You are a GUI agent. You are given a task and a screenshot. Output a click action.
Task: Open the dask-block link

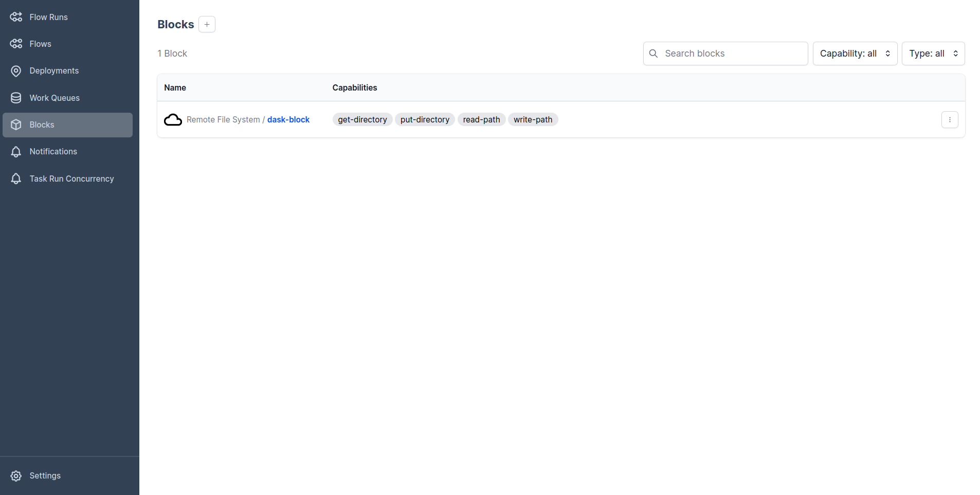coord(288,119)
